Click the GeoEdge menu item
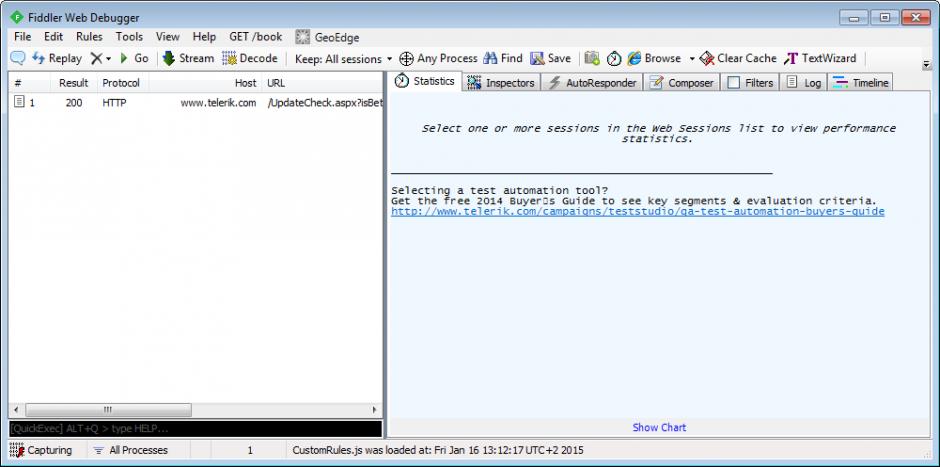The height and width of the screenshot is (467, 940). (327, 37)
